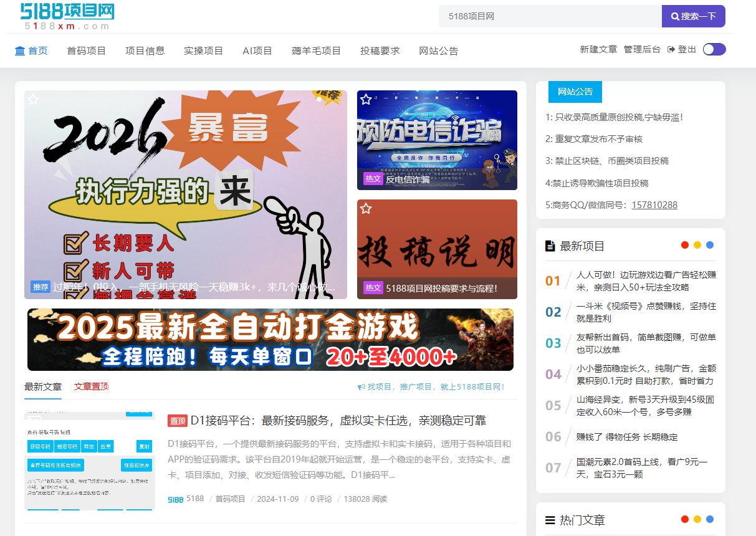
Task: Click the 管理后台 link
Action: 642,49
